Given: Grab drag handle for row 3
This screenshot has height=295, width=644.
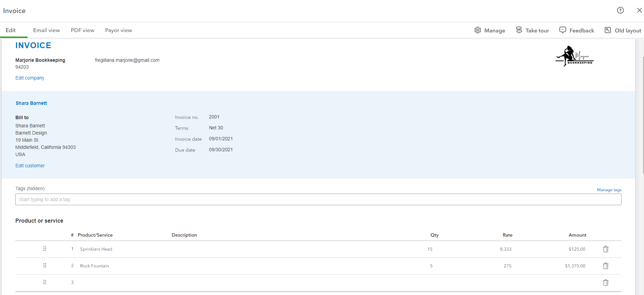Looking at the screenshot, I should click(45, 282).
